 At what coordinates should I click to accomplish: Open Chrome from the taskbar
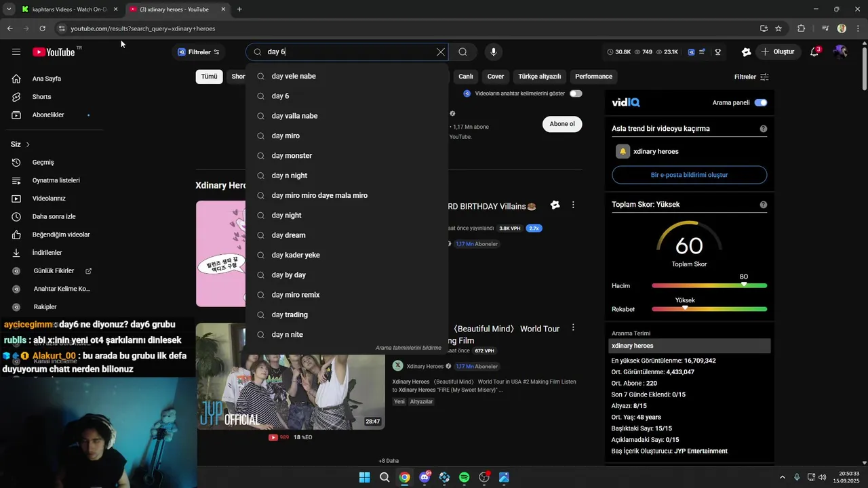pyautogui.click(x=404, y=477)
